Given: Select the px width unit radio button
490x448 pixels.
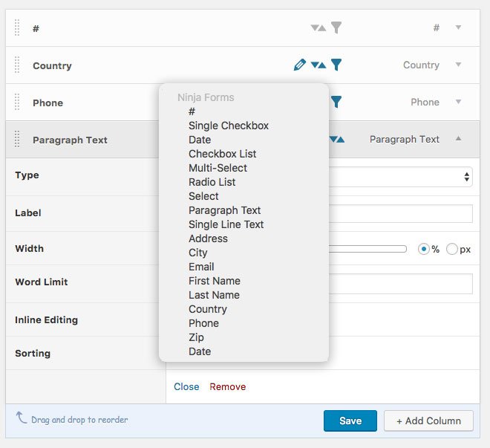Looking at the screenshot, I should pos(451,249).
